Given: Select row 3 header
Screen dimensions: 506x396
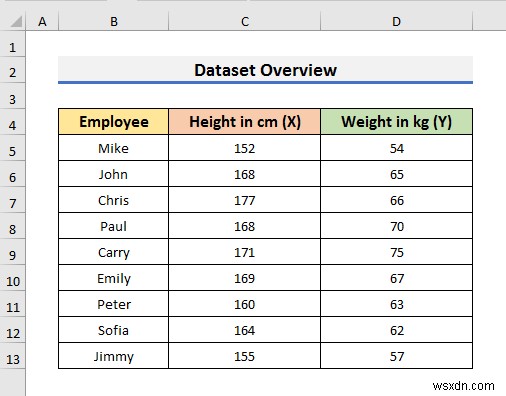Looking at the screenshot, I should pyautogui.click(x=12, y=96).
